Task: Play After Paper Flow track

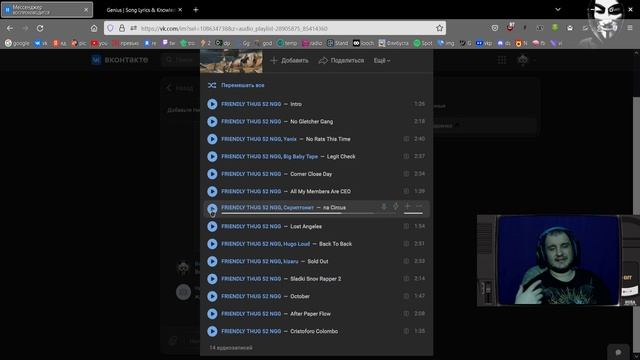Action: click(212, 314)
